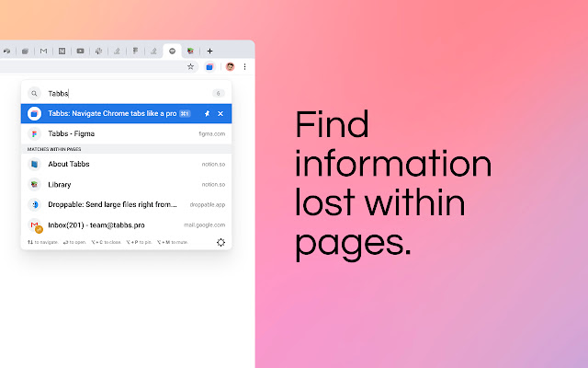Click the mail.google.com domain label
Image resolution: width=588 pixels, height=368 pixels.
click(204, 224)
